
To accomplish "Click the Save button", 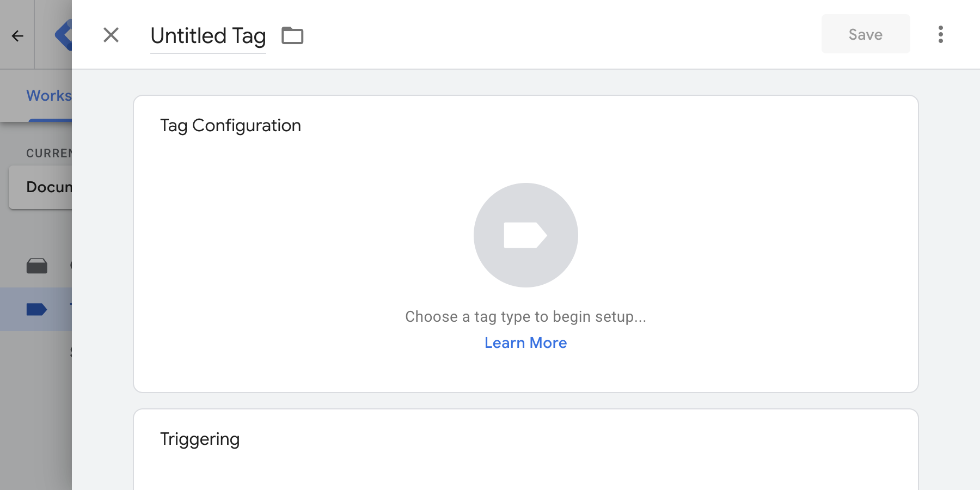I will coord(866,34).
